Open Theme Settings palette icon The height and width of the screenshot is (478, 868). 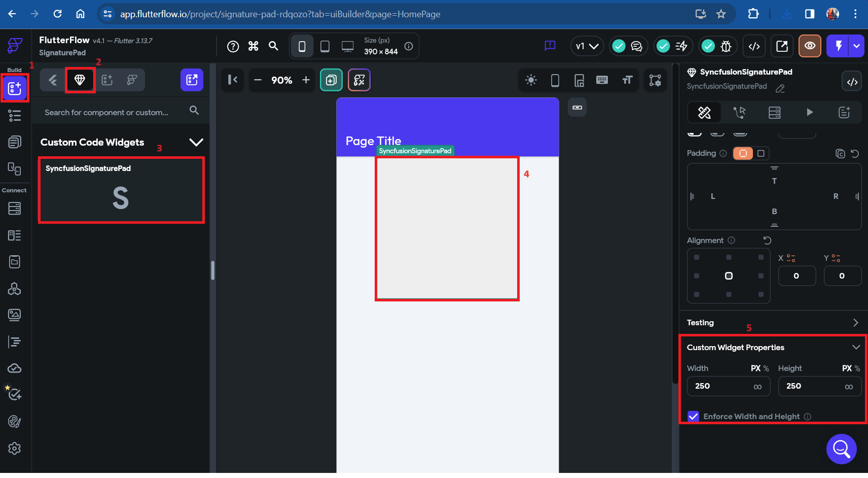point(15,422)
